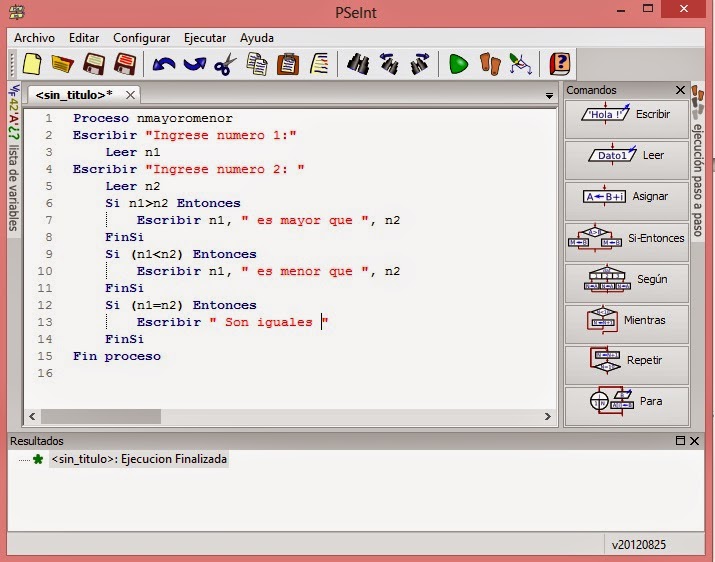Cut the selection with the scissors icon
The image size is (715, 562).
coord(225,64)
